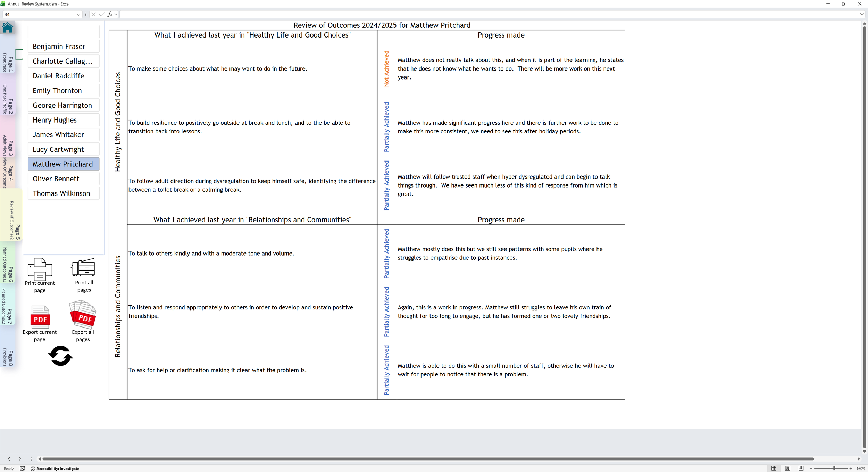Viewport: 868px width, 472px height.
Task: Click the macro recording status bar icon
Action: [x=22, y=469]
